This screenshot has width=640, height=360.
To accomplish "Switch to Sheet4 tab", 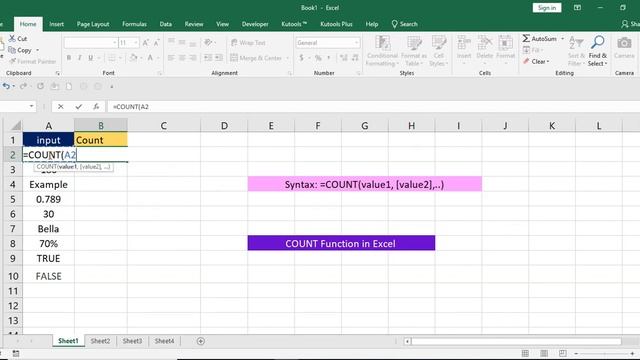I will coord(164,341).
